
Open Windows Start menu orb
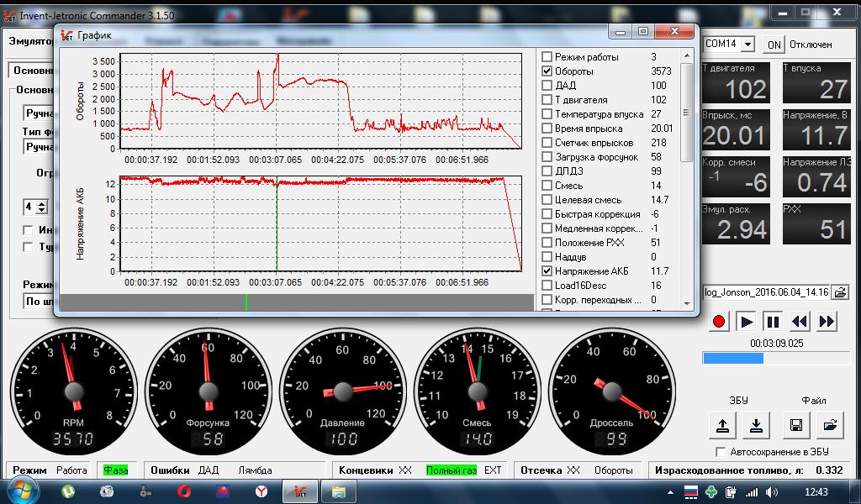coord(23,491)
